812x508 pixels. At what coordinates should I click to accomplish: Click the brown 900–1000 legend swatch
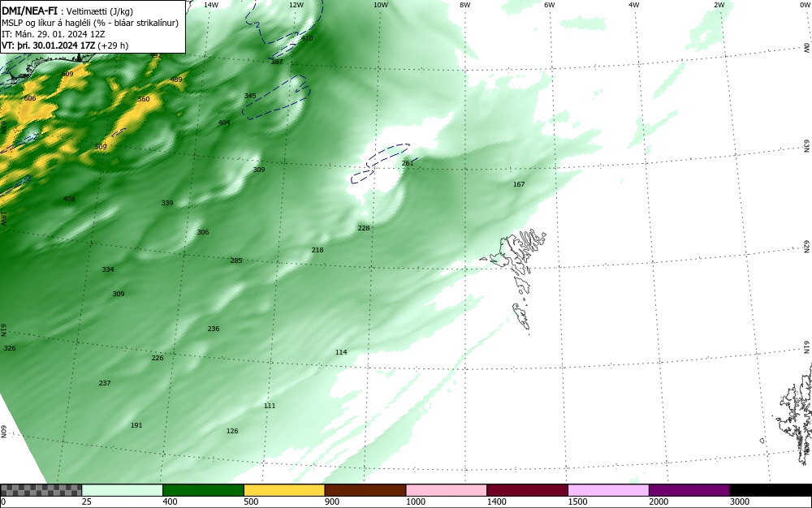(365, 490)
